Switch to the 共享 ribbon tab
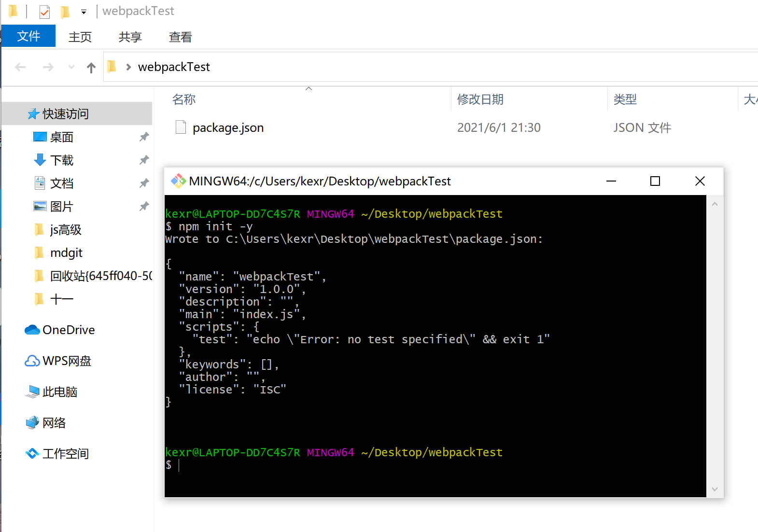758x532 pixels. 130,37
